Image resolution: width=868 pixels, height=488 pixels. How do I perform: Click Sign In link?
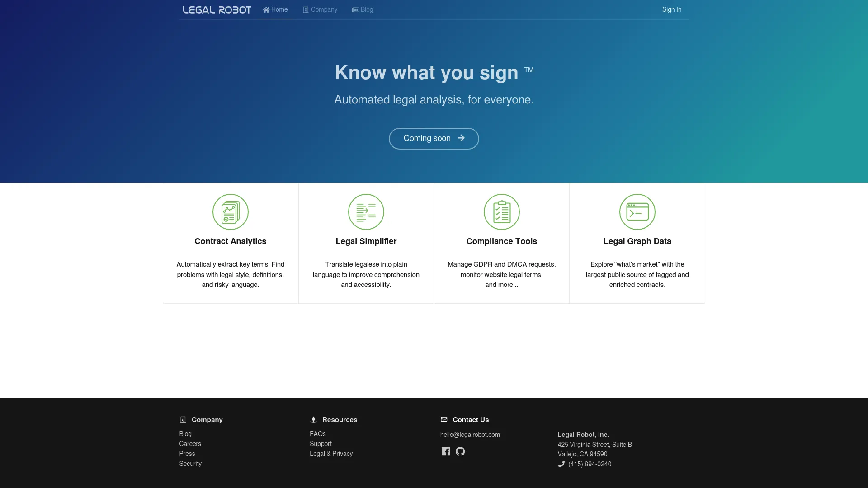tap(671, 9)
